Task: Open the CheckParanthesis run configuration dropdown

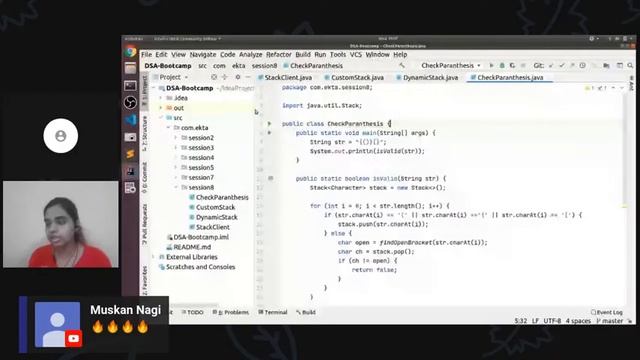Action: pos(451,65)
